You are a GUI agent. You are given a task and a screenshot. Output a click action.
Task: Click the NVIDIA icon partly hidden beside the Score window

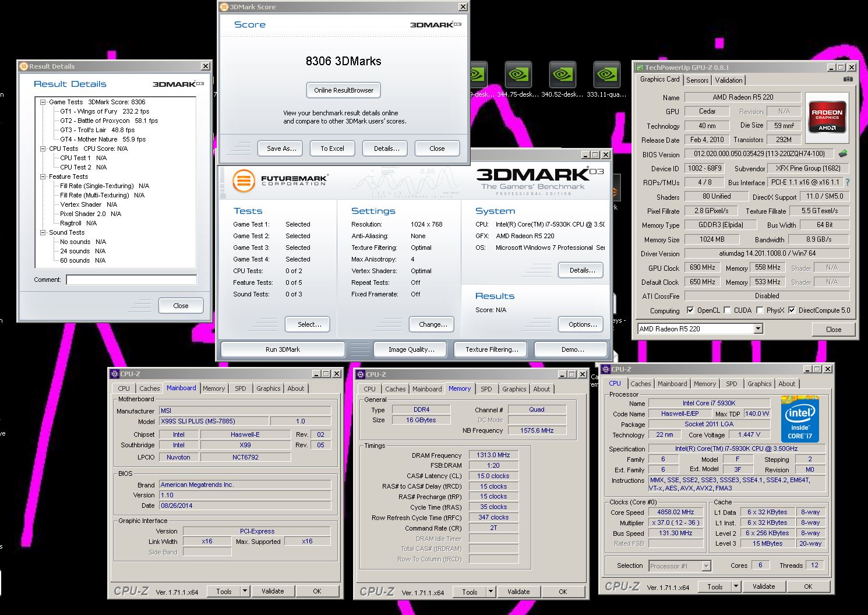click(x=478, y=75)
